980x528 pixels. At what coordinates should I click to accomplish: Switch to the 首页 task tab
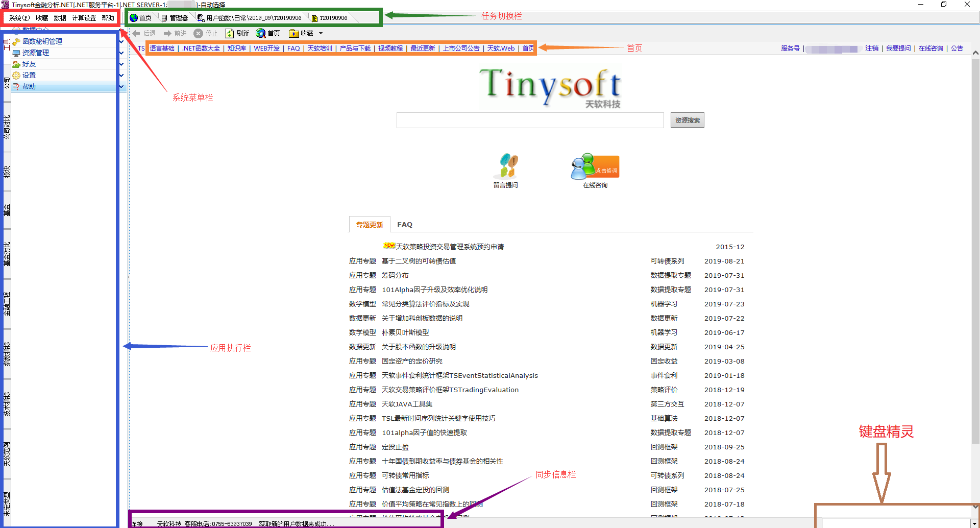[x=141, y=18]
